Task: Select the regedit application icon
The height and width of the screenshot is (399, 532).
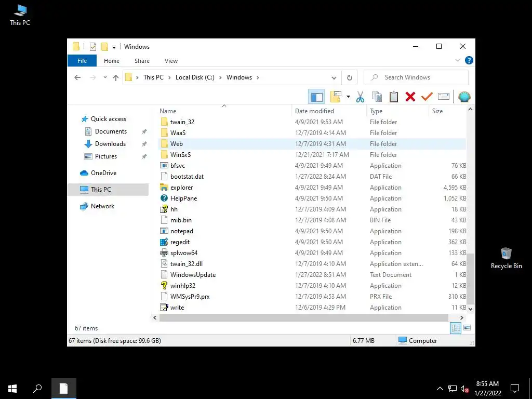Action: coord(164,242)
